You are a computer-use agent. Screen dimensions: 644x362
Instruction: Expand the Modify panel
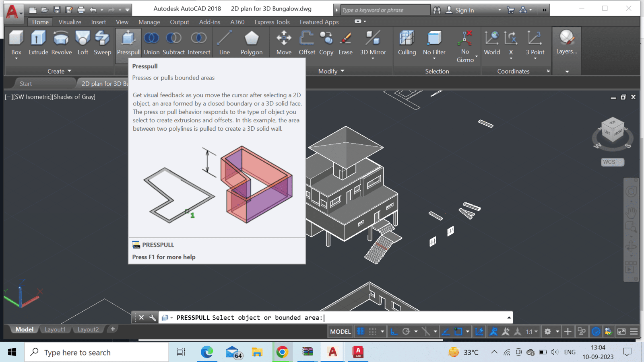click(331, 71)
